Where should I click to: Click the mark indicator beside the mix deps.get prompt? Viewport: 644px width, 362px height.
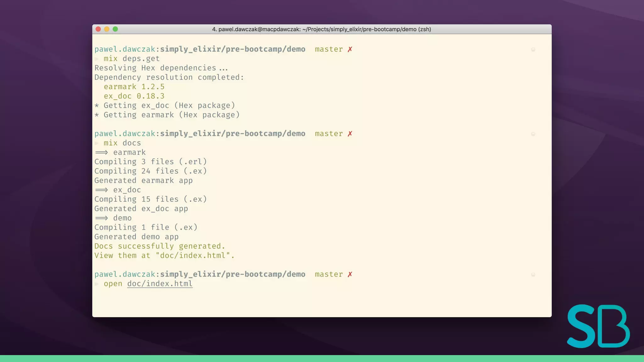point(533,50)
